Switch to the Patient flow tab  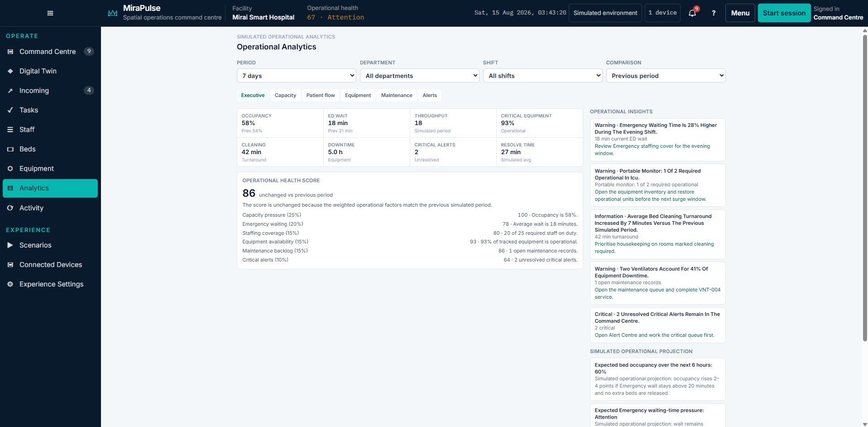pyautogui.click(x=321, y=95)
